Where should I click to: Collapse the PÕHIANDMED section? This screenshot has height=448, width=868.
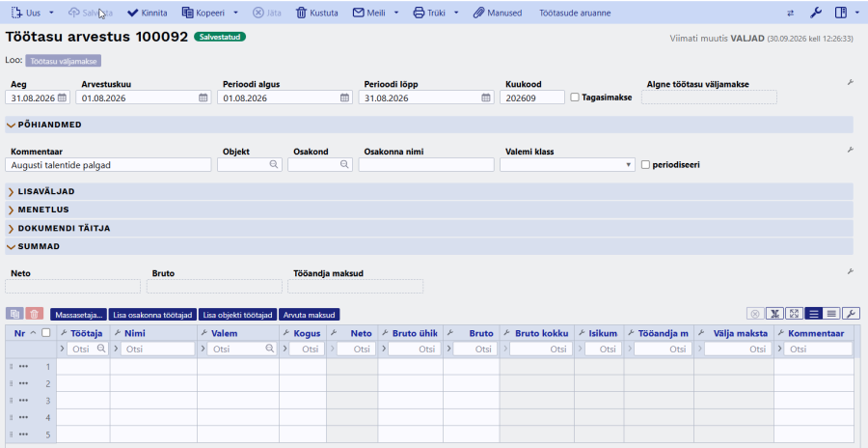[x=429, y=125]
